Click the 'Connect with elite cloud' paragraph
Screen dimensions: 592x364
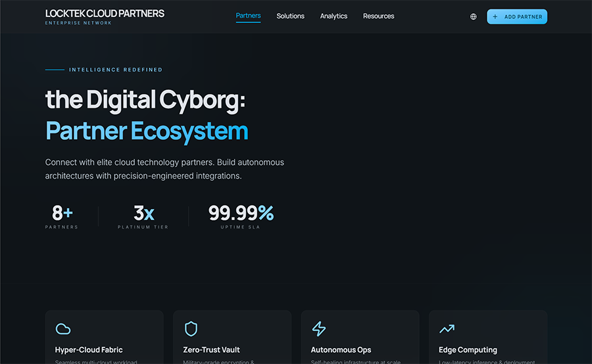(164, 169)
